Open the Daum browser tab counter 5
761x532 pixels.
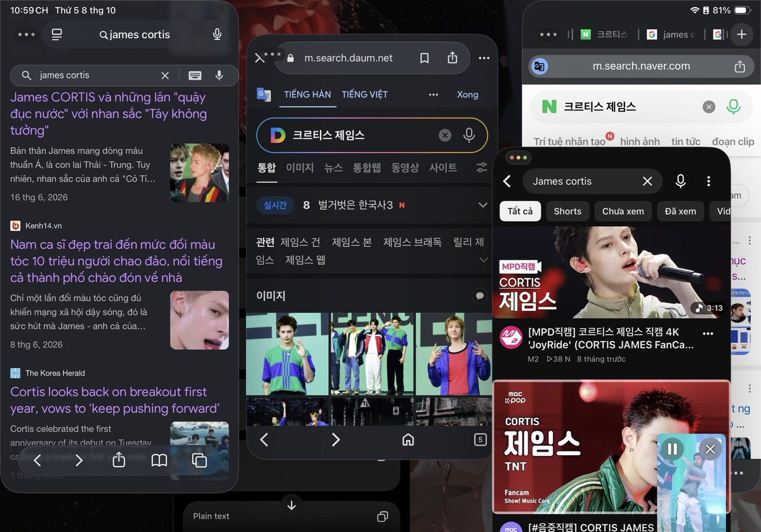click(x=480, y=440)
